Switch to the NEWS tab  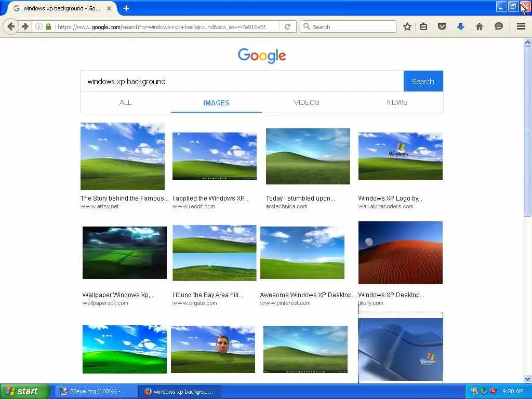pos(397,102)
